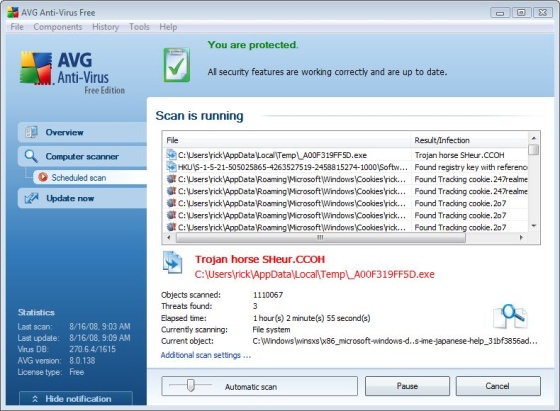The height and width of the screenshot is (411, 560).
Task: Open the Tools menu
Action: (x=139, y=27)
